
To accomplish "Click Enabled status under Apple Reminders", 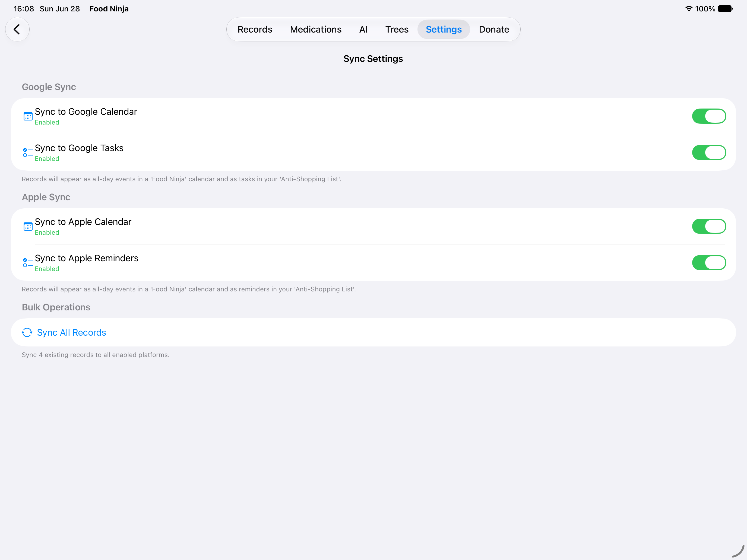I will (x=47, y=269).
